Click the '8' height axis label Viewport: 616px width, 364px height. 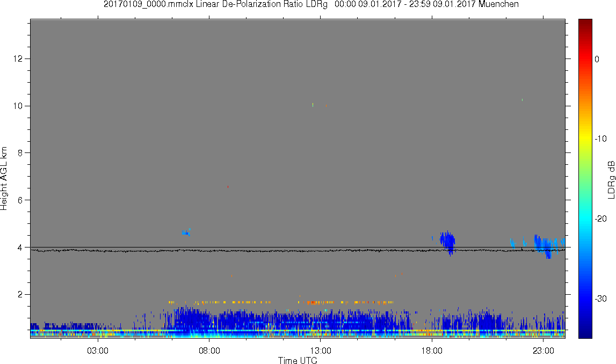pos(20,153)
